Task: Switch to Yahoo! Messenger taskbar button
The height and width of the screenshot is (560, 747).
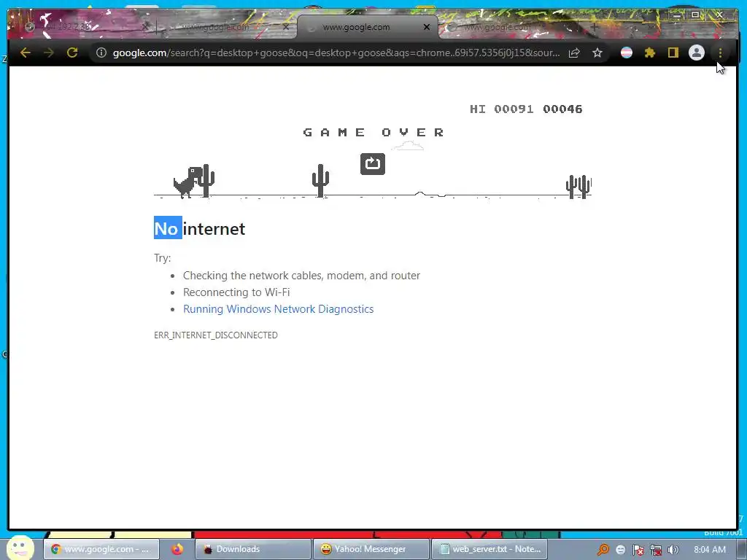Action: pyautogui.click(x=371, y=549)
